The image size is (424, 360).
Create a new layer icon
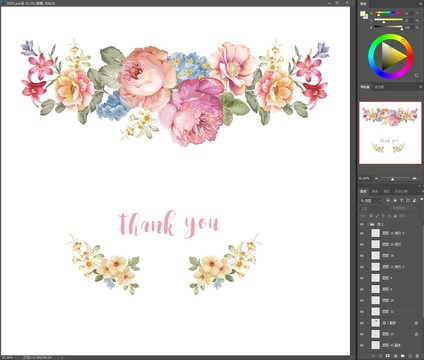point(410,356)
